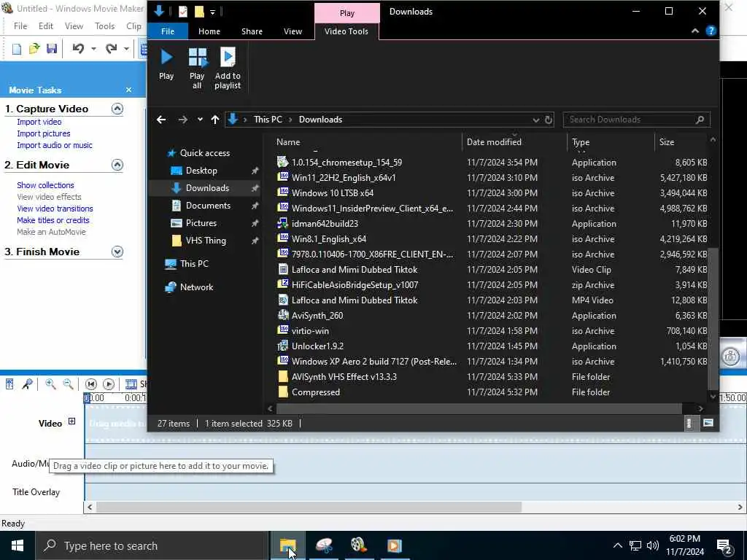Open recent locations dropdown in Explorer
The width and height of the screenshot is (747, 560).
pos(200,120)
